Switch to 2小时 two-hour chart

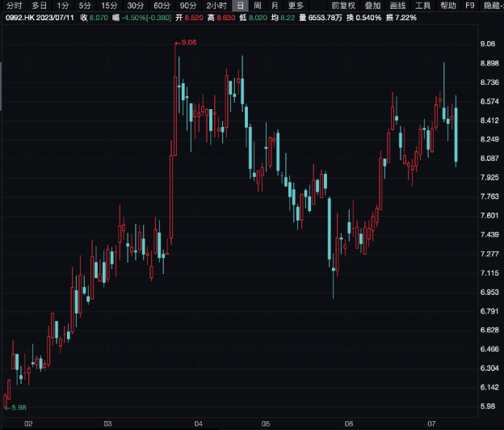click(x=216, y=6)
